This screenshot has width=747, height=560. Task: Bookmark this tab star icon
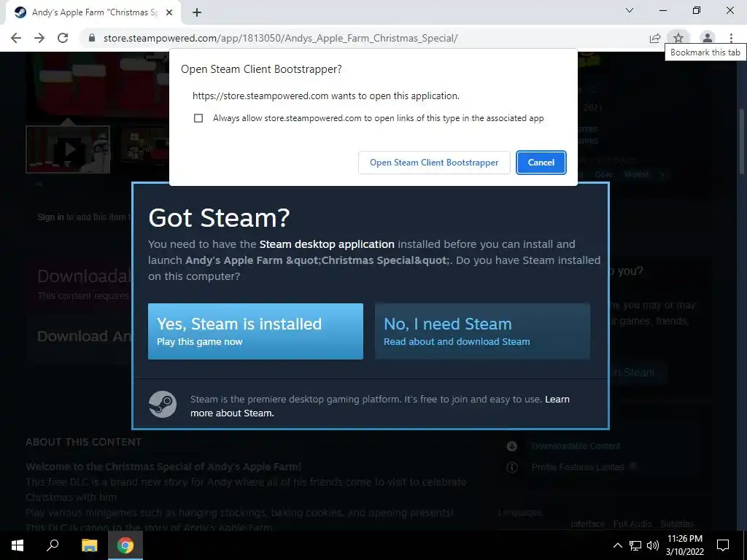pyautogui.click(x=678, y=38)
